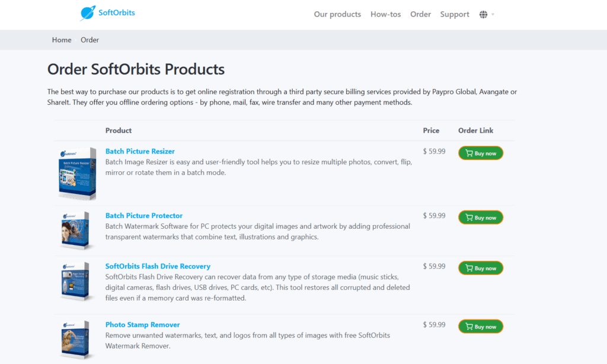Open the Batch Picture Protector product link

[144, 216]
